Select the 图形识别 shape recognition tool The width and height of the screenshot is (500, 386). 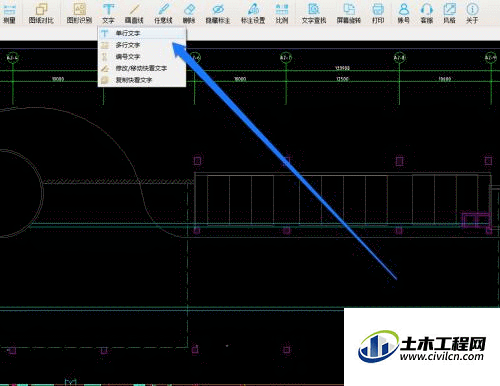click(x=79, y=13)
